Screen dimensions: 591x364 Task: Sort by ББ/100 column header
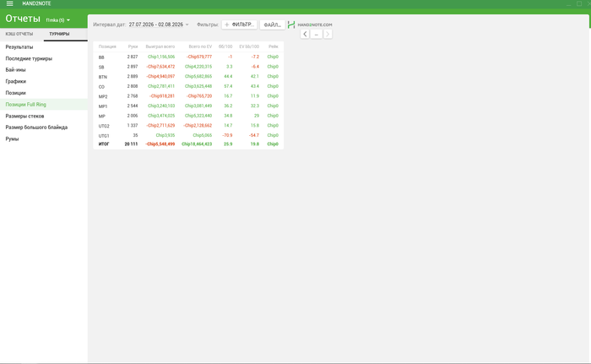click(225, 46)
